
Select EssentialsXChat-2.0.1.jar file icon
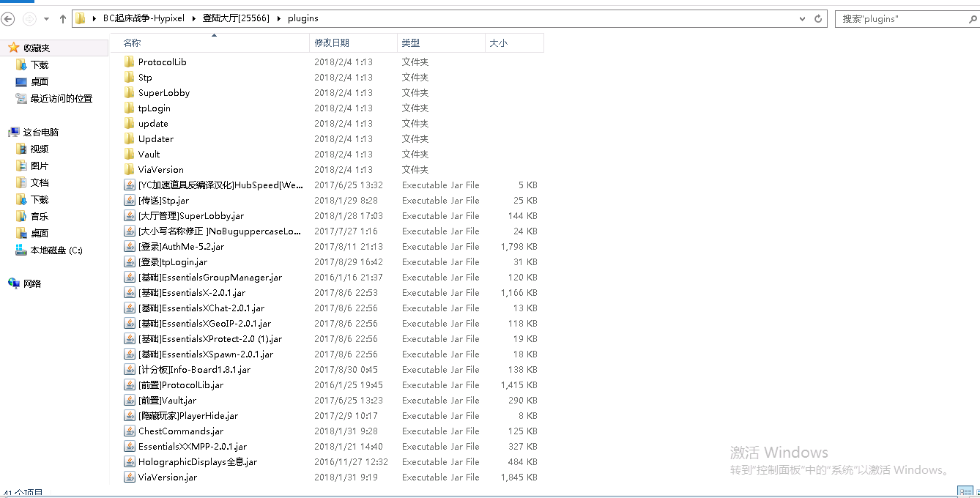[130, 308]
